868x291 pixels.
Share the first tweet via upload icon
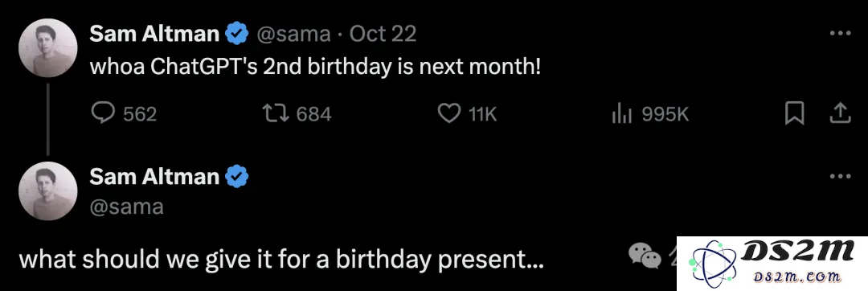839,113
